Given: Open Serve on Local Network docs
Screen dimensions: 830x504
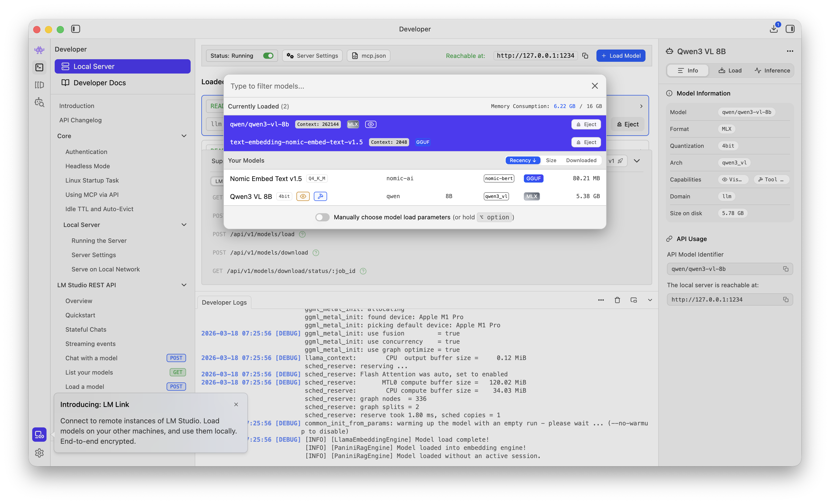Looking at the screenshot, I should [x=106, y=269].
